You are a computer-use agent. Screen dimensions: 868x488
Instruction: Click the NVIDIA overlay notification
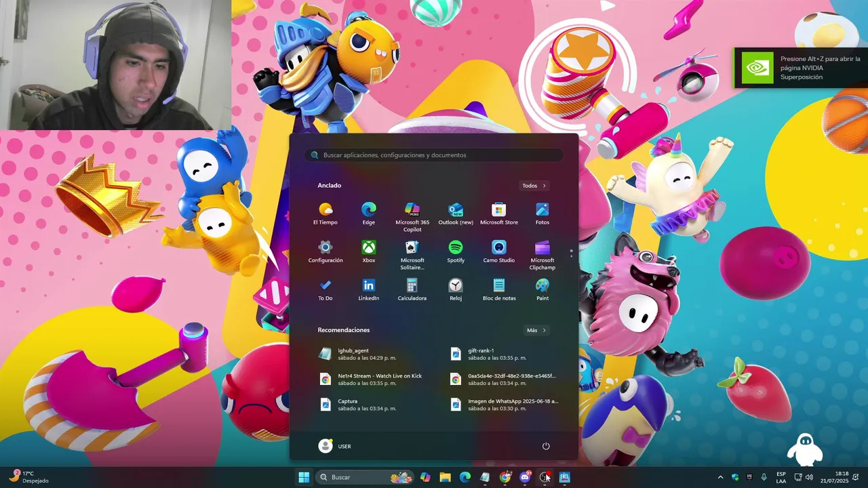801,68
